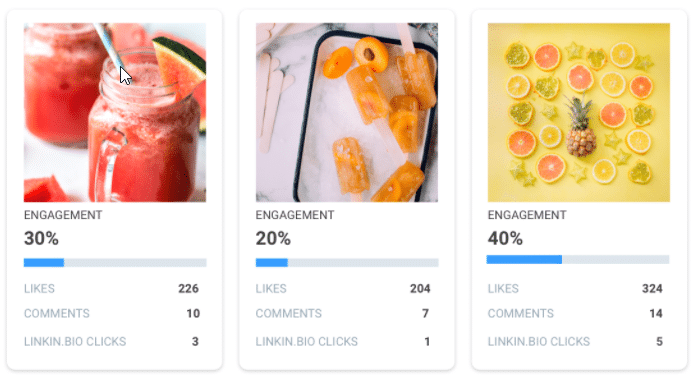Click the 20% engagement progress bar
The height and width of the screenshot is (378, 692).
(x=347, y=262)
